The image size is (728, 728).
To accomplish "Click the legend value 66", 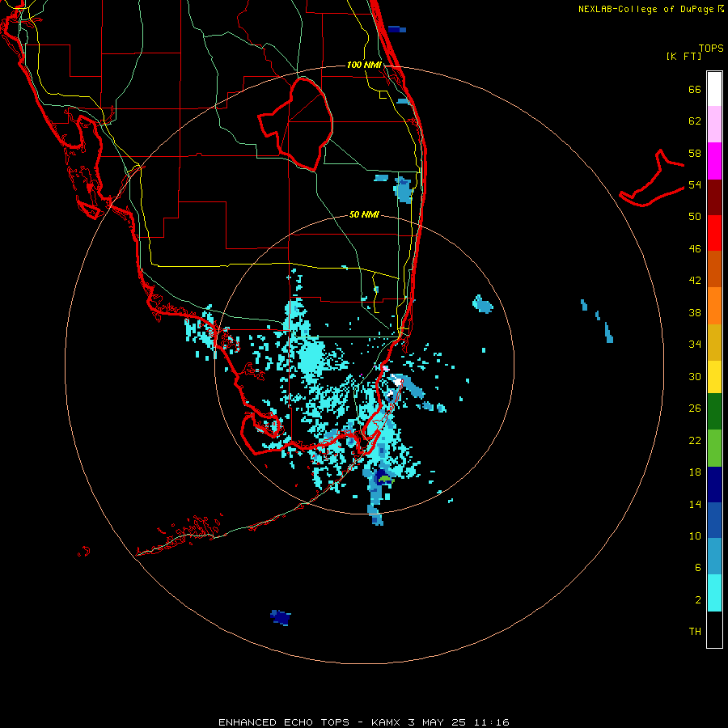I will (695, 89).
